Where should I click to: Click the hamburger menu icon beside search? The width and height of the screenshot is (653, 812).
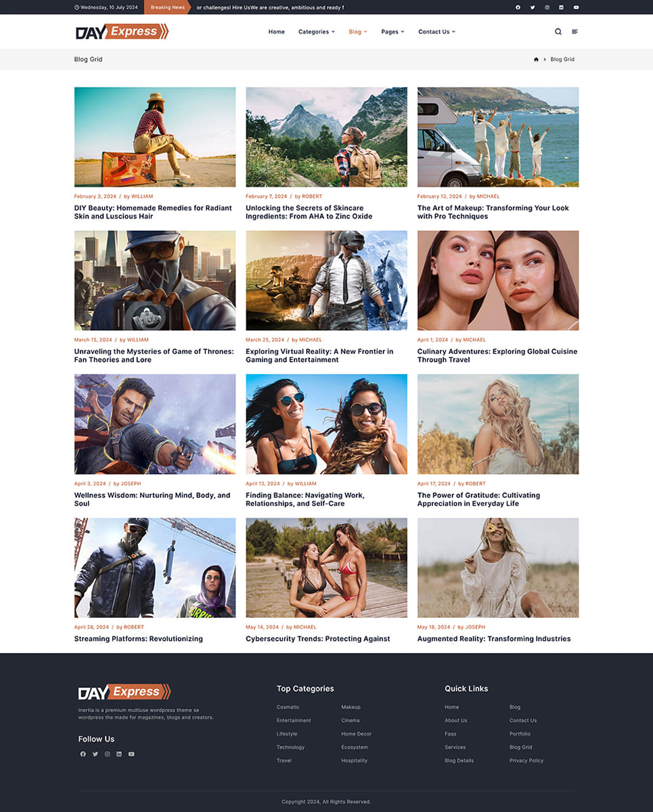[575, 31]
